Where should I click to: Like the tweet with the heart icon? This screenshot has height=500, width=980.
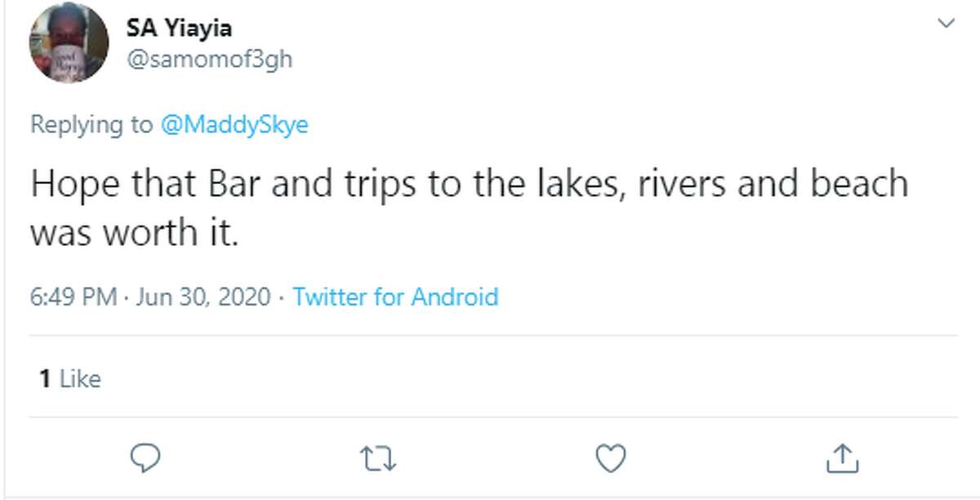(x=610, y=459)
